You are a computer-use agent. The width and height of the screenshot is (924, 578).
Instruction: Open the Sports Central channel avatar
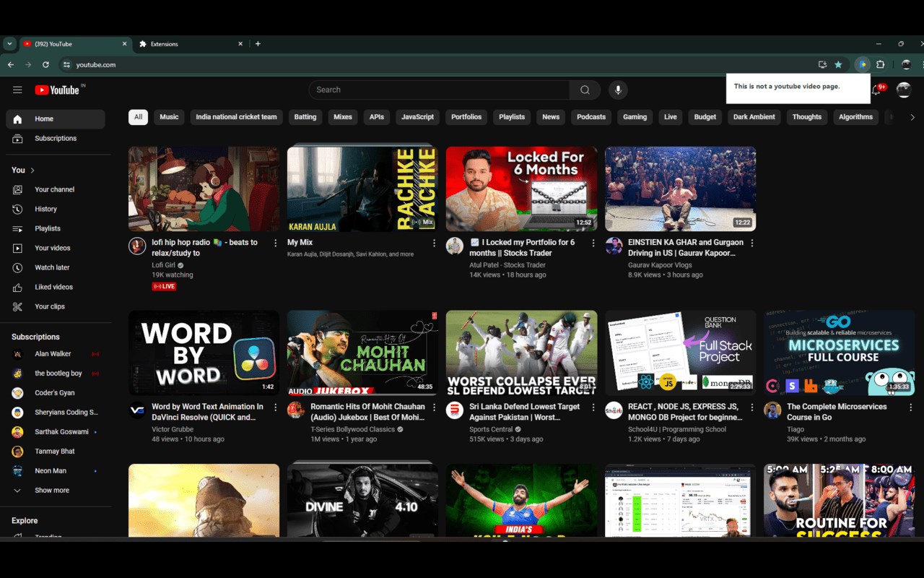[x=455, y=410]
